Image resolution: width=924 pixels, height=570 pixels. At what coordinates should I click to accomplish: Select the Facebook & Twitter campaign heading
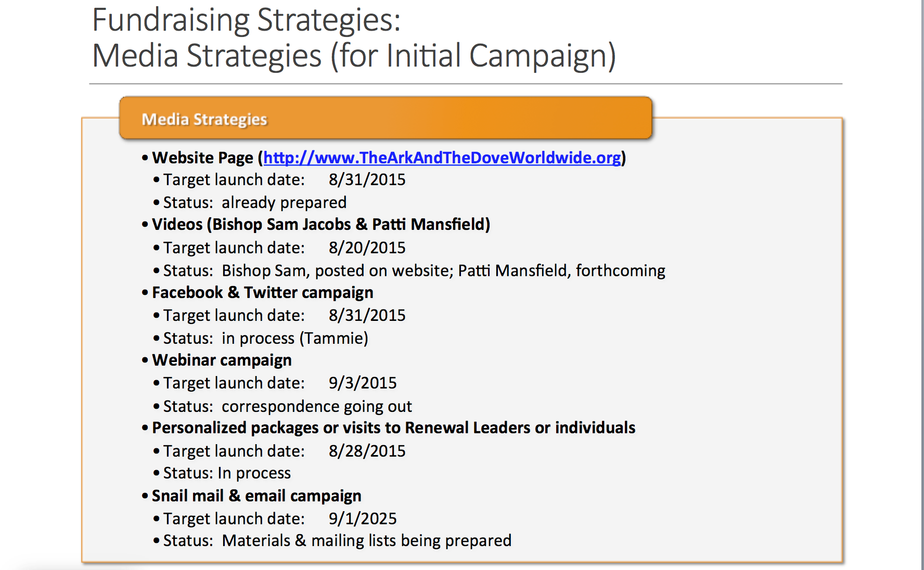[x=263, y=292]
